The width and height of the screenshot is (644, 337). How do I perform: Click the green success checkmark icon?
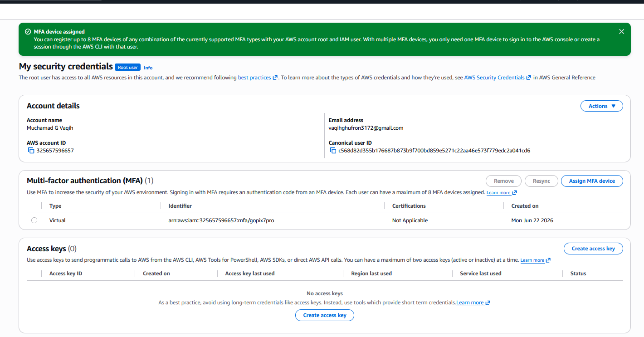tap(28, 32)
